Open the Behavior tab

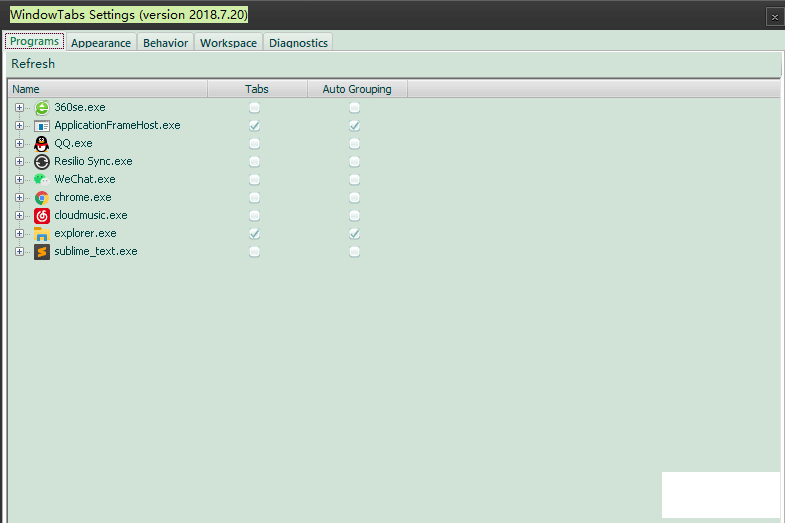166,43
